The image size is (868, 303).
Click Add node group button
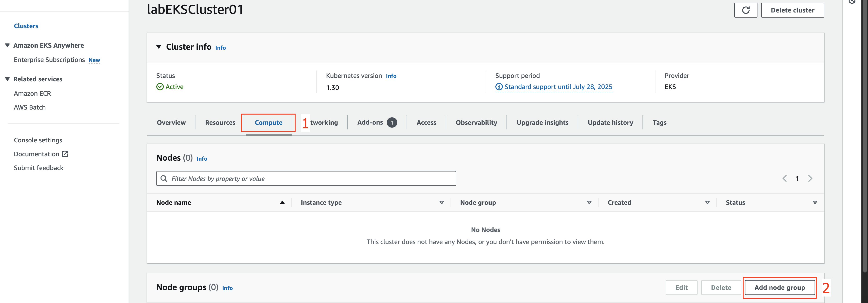coord(779,288)
